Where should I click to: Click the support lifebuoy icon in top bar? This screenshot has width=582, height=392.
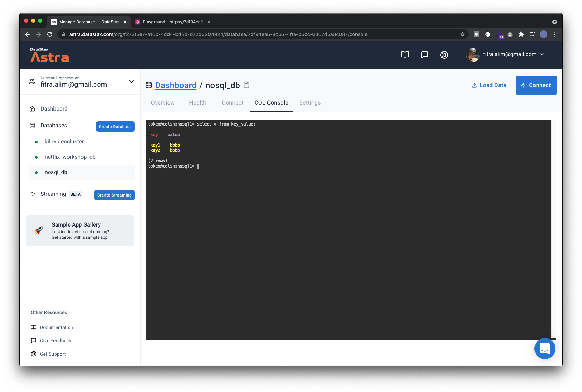tap(444, 55)
